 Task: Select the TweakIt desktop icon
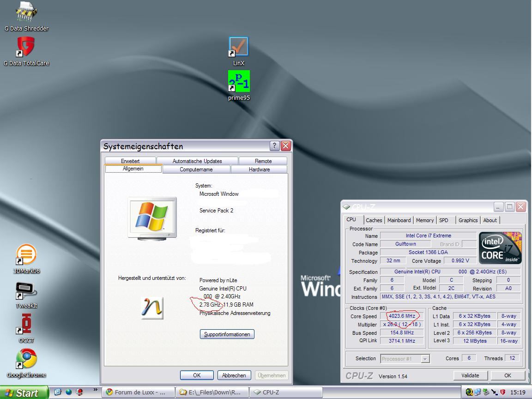coord(26,294)
